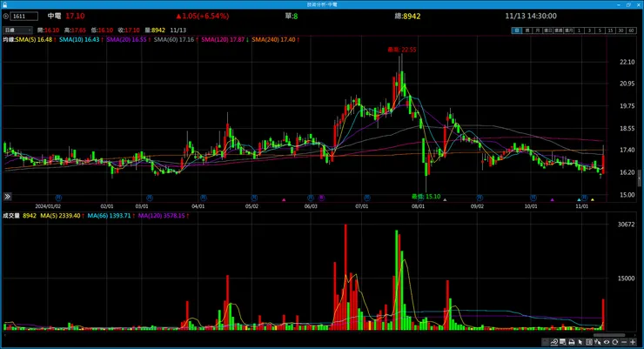Click the lock icon in the title bar
644x349 pixels.
[x=4, y=4]
